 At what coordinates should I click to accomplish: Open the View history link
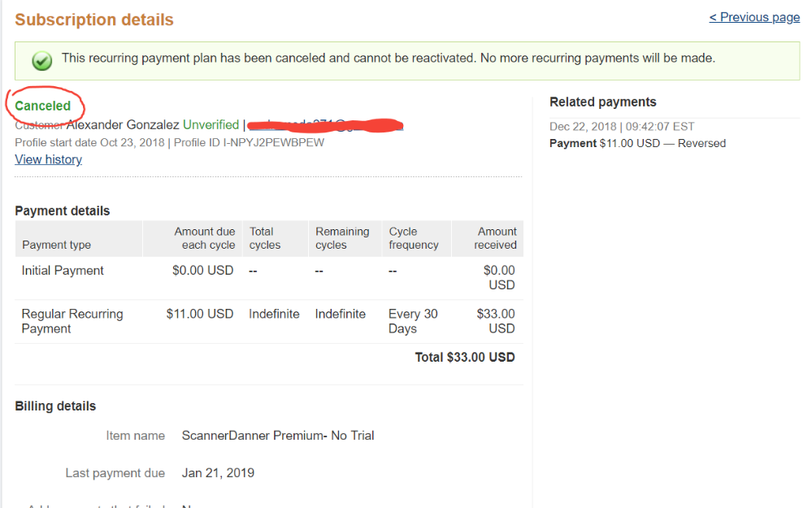(x=48, y=159)
